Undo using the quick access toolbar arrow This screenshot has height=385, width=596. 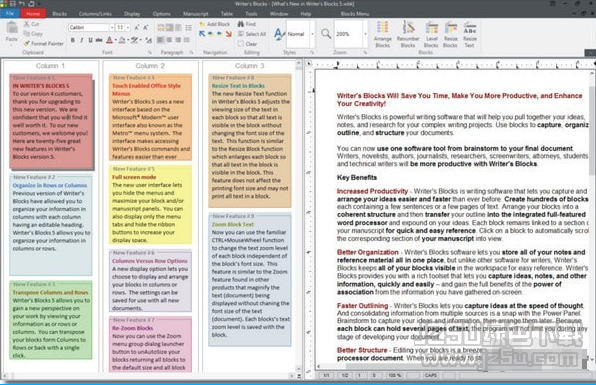coord(22,3)
